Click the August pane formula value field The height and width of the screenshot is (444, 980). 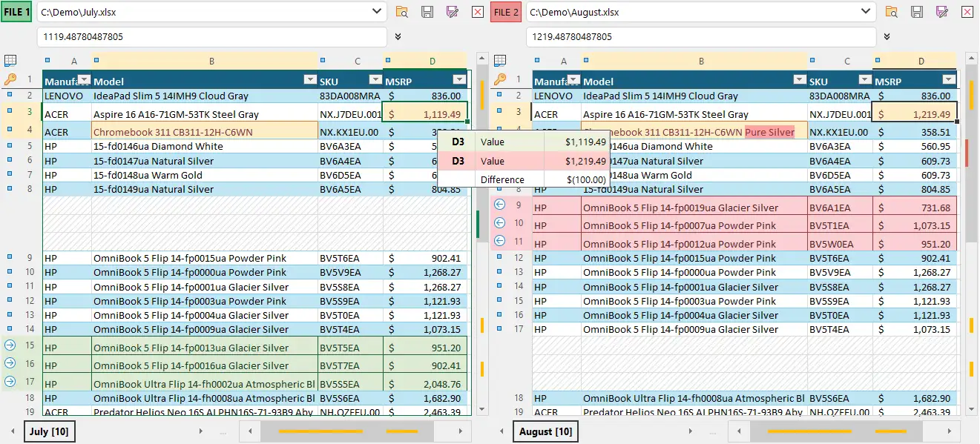pos(702,36)
